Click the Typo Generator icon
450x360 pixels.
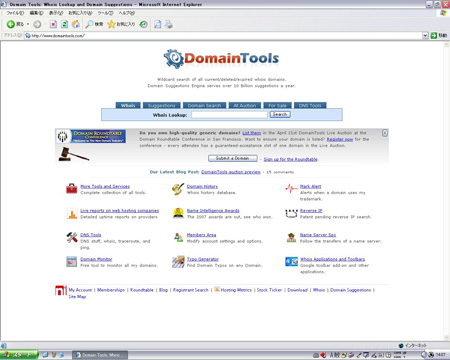pyautogui.click(x=178, y=262)
